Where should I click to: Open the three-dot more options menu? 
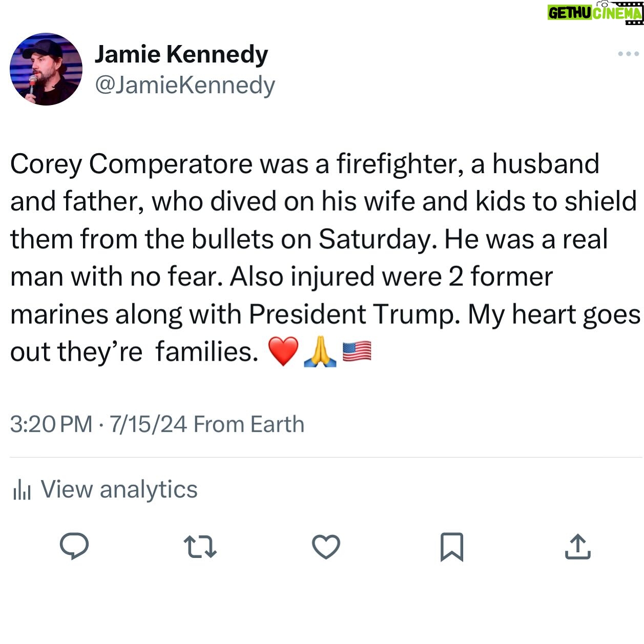click(628, 54)
